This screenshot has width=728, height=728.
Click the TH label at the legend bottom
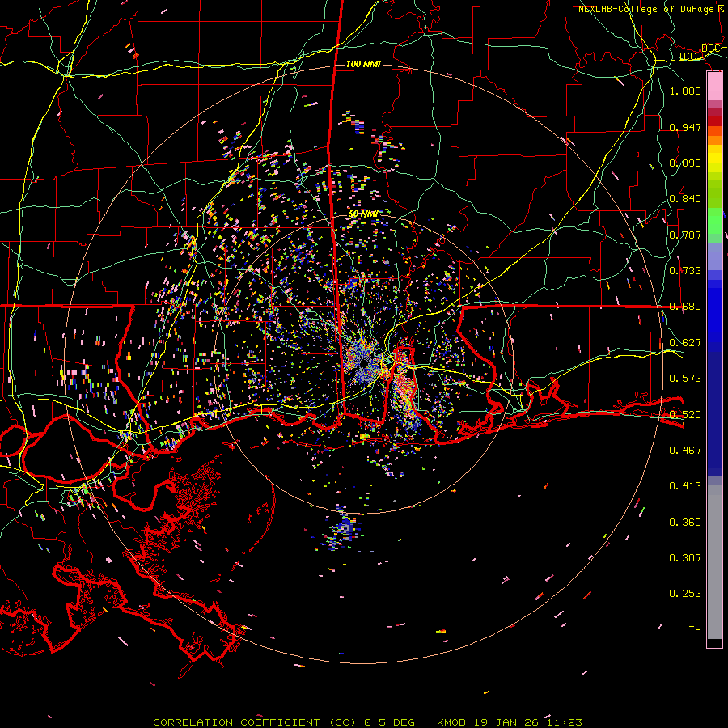click(695, 630)
